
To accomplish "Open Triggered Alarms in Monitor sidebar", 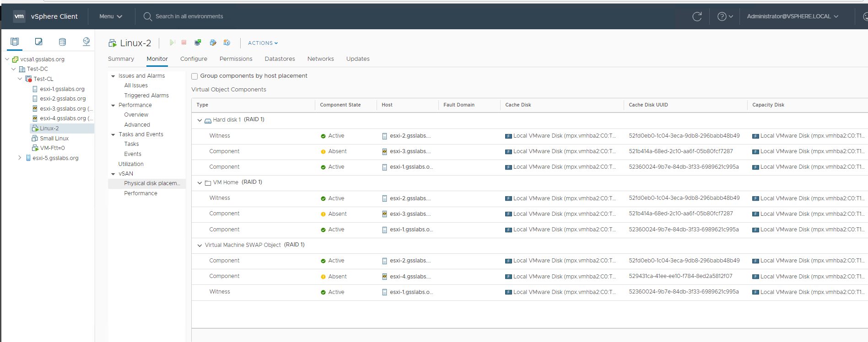I will click(x=146, y=96).
